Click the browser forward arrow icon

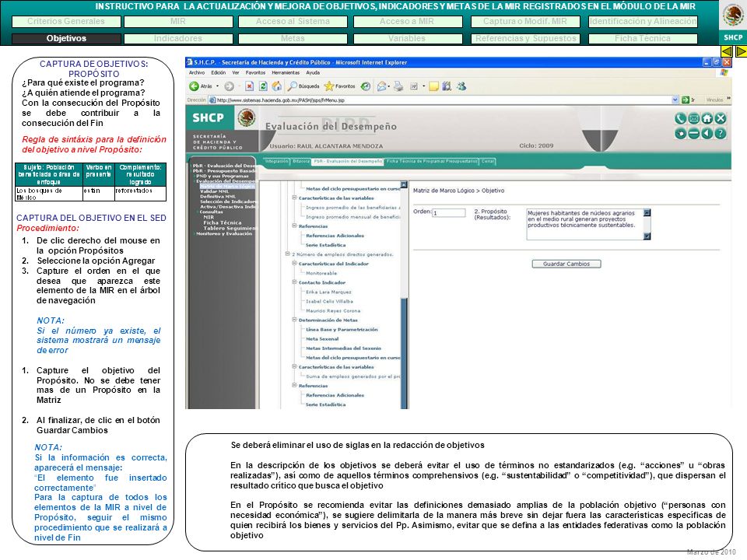pyautogui.click(x=229, y=86)
